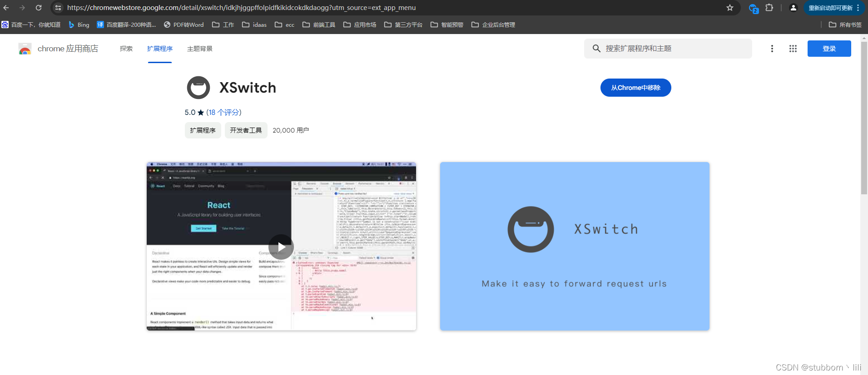Click the address bar URL
Image resolution: width=868 pixels, height=375 pixels.
click(242, 8)
